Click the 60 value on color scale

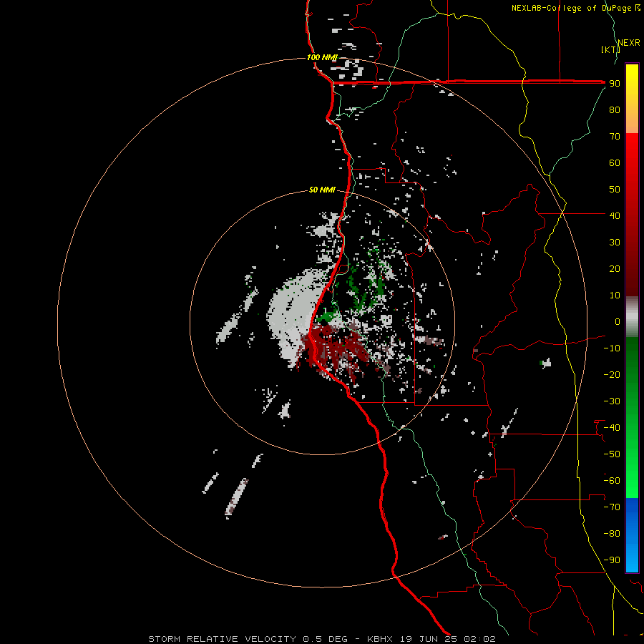coord(615,162)
